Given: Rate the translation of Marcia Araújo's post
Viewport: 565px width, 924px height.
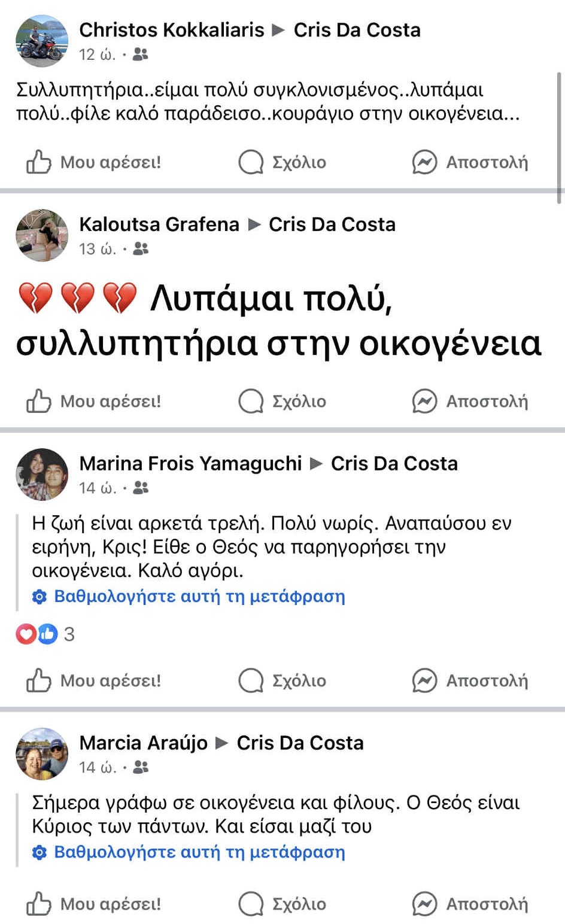Looking at the screenshot, I should point(199,852).
